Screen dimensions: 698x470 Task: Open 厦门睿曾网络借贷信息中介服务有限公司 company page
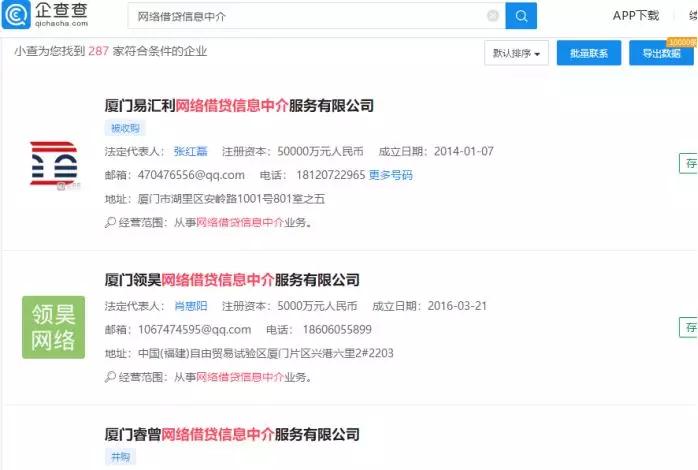(x=232, y=434)
